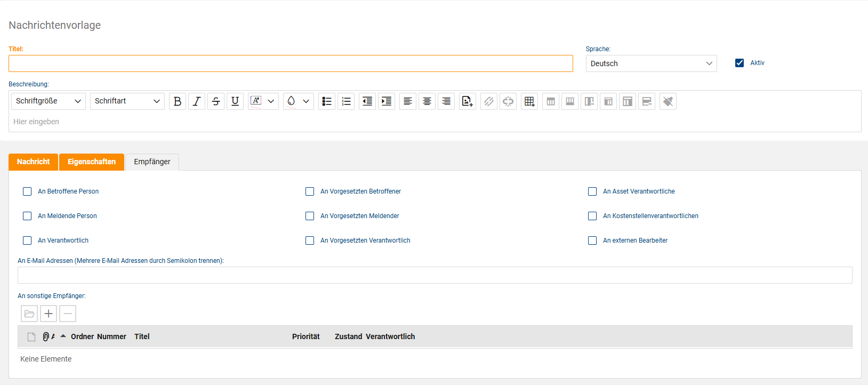Check 'An Kostenstellenverantwortlichen'
This screenshot has height=385, width=868.
point(592,216)
